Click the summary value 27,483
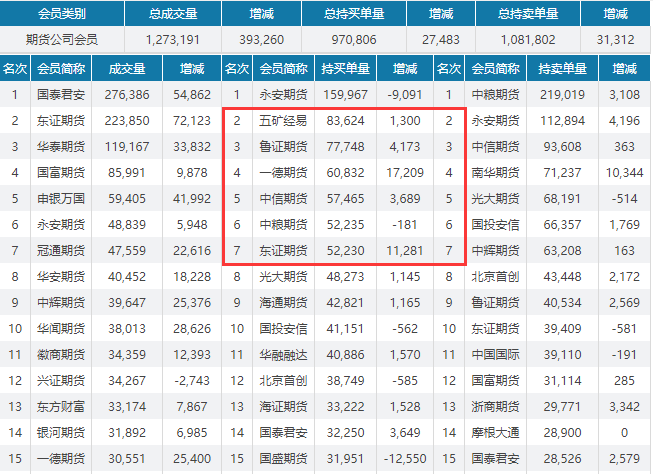Screen dimensions: 653x474 441,40
